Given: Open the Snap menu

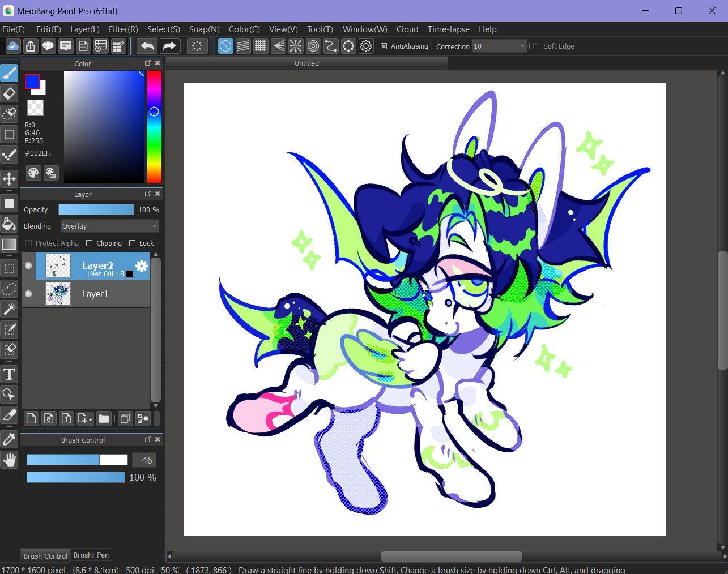Looking at the screenshot, I should point(205,29).
